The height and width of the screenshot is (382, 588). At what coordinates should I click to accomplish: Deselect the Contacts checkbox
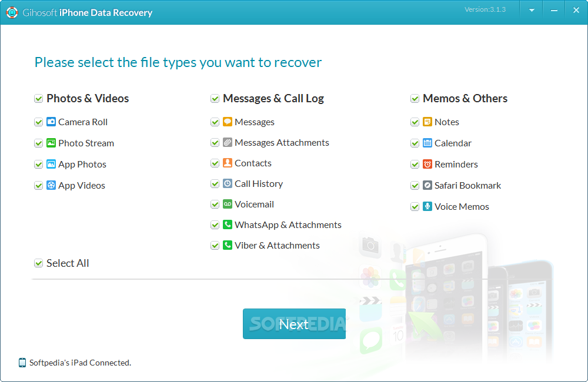point(215,163)
